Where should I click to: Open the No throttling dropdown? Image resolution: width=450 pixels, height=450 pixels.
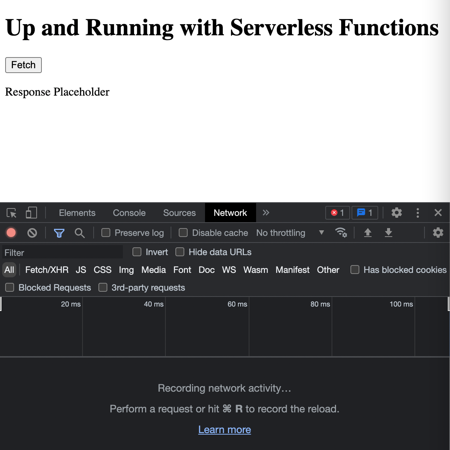[290, 233]
